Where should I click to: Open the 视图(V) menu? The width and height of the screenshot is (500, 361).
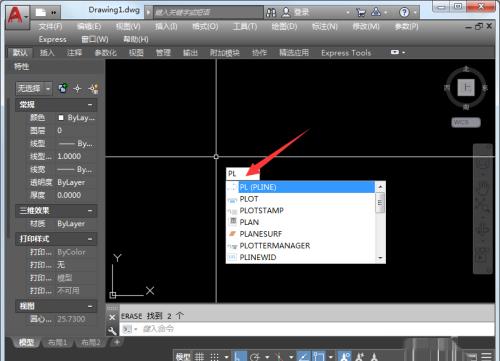click(x=128, y=26)
